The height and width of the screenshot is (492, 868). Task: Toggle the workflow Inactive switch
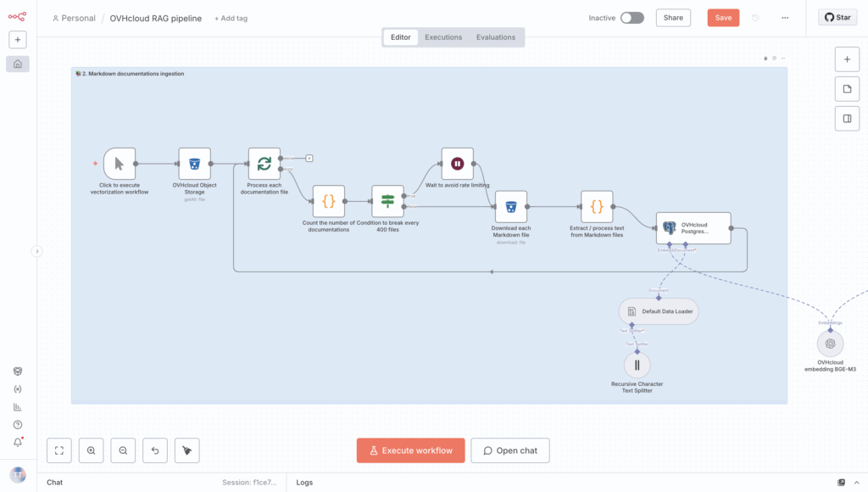pos(632,18)
